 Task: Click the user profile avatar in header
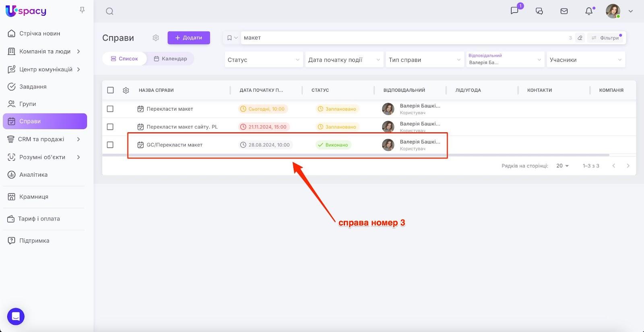pyautogui.click(x=613, y=11)
